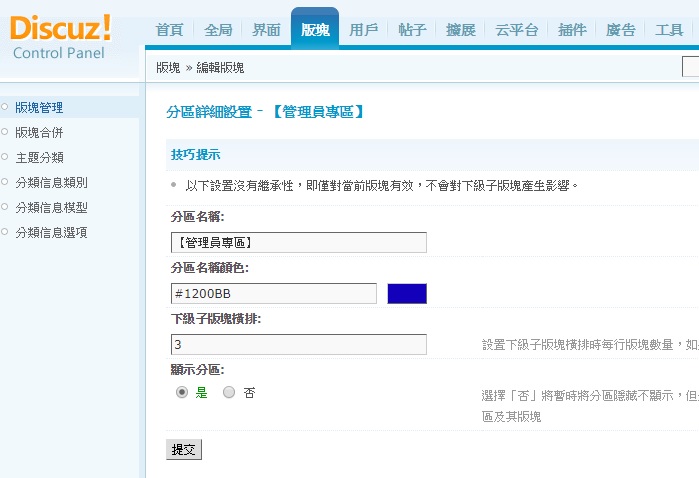Open the 插件 tab
The height and width of the screenshot is (478, 699).
[572, 30]
